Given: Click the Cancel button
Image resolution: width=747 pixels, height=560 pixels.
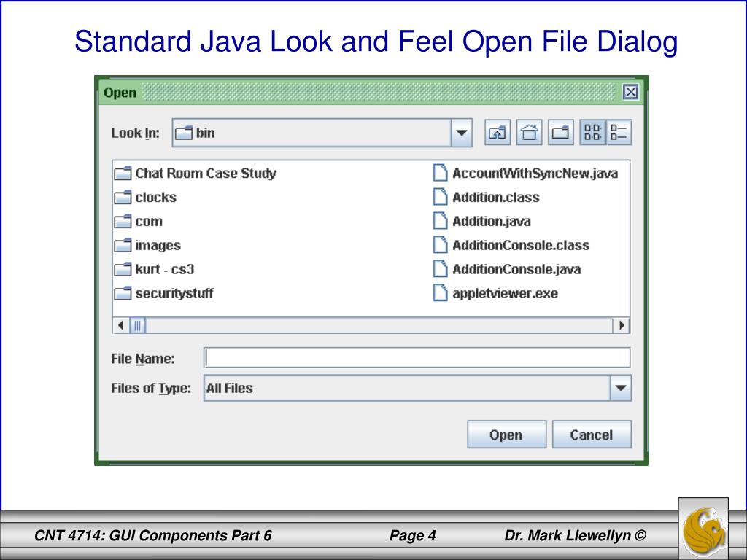Looking at the screenshot, I should click(592, 435).
